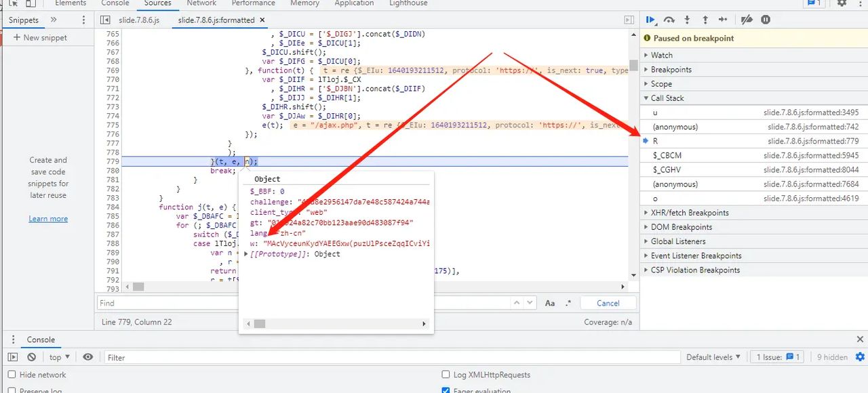Deactivate all breakpoints
The width and height of the screenshot is (868, 393).
[747, 20]
